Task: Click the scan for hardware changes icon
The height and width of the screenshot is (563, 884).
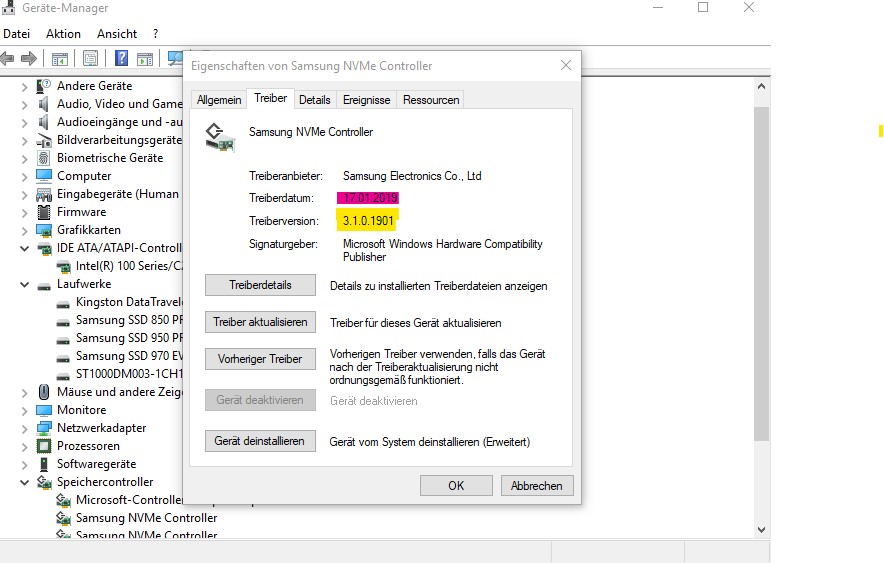Action: coord(175,58)
